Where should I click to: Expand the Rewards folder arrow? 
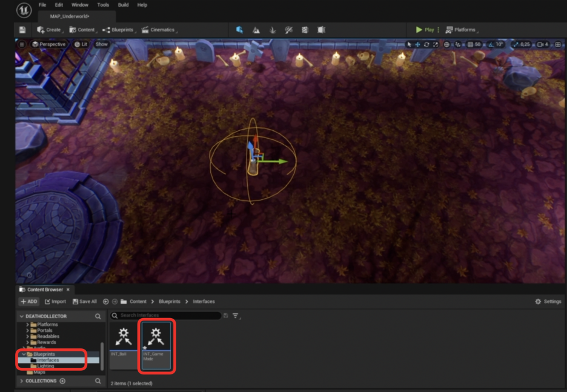pos(27,342)
